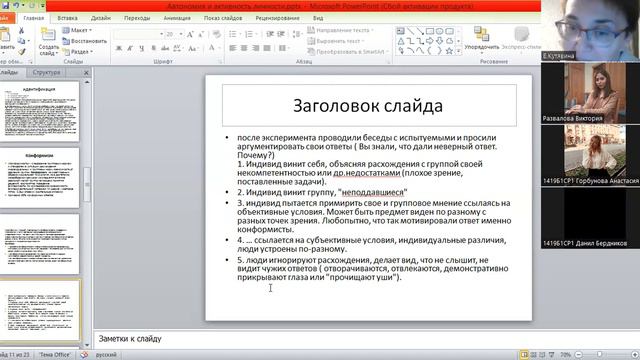The image size is (640, 360).
Task: Toggle italic К formatting
Action: point(130,48)
